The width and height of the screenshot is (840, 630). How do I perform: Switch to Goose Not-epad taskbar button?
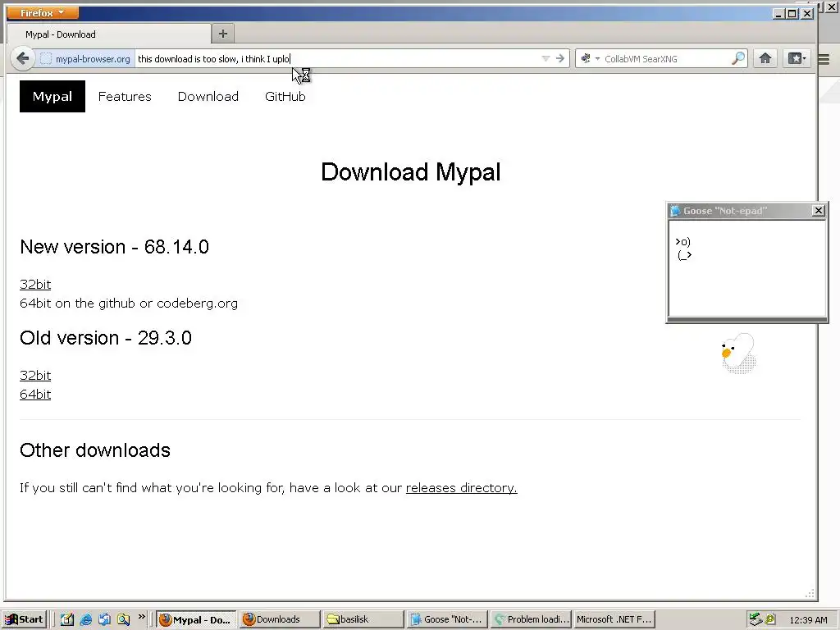click(x=447, y=619)
